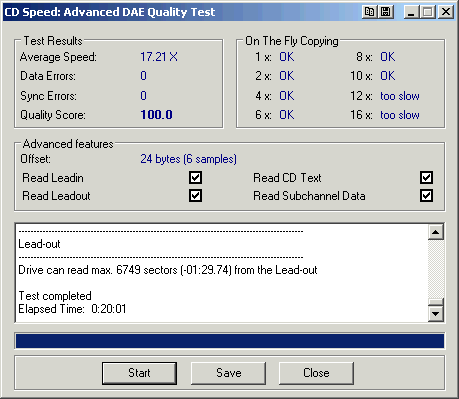Viewport: 459px width, 399px height.
Task: Minimize the Advanced DAE Quality Test window
Action: [412, 12]
